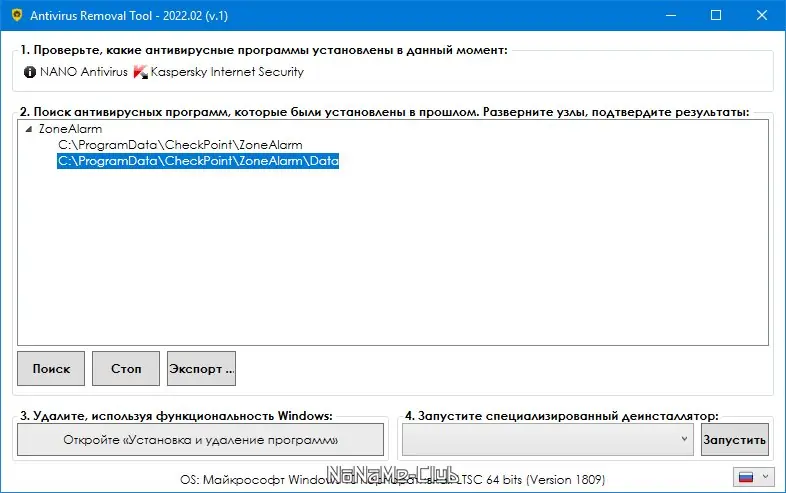Viewport: 786px width, 493px height.
Task: Select the ZoneAlarm tree node label
Action: [70, 129]
